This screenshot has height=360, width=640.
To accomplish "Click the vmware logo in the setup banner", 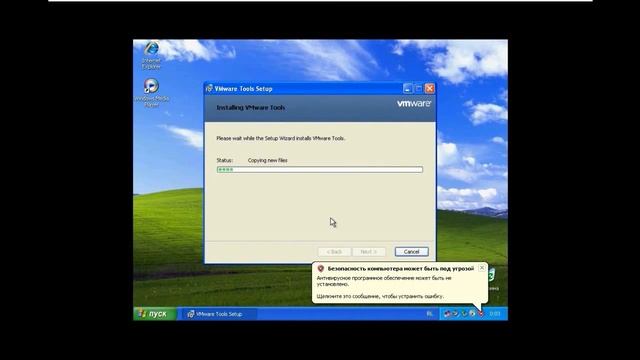I will pos(413,104).
